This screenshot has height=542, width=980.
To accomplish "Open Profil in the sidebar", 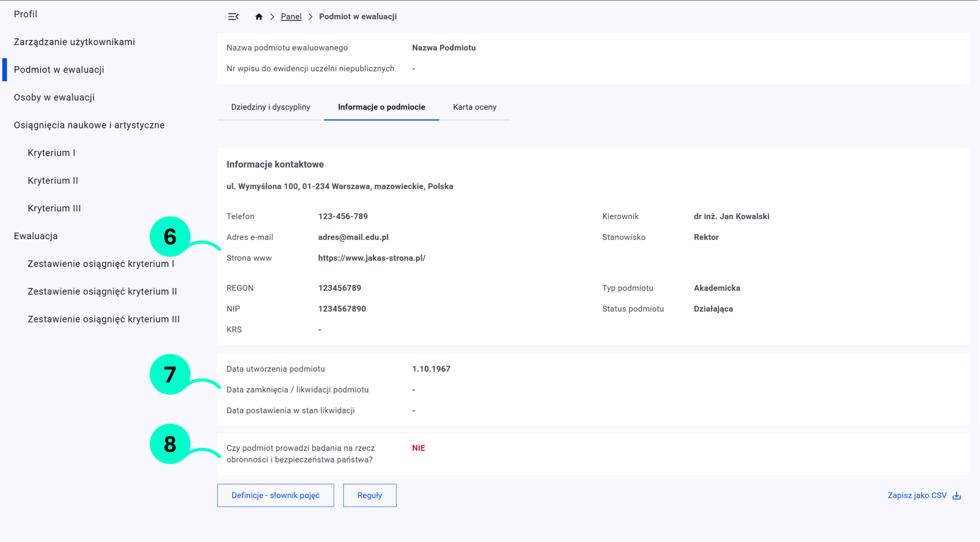I will pos(25,14).
